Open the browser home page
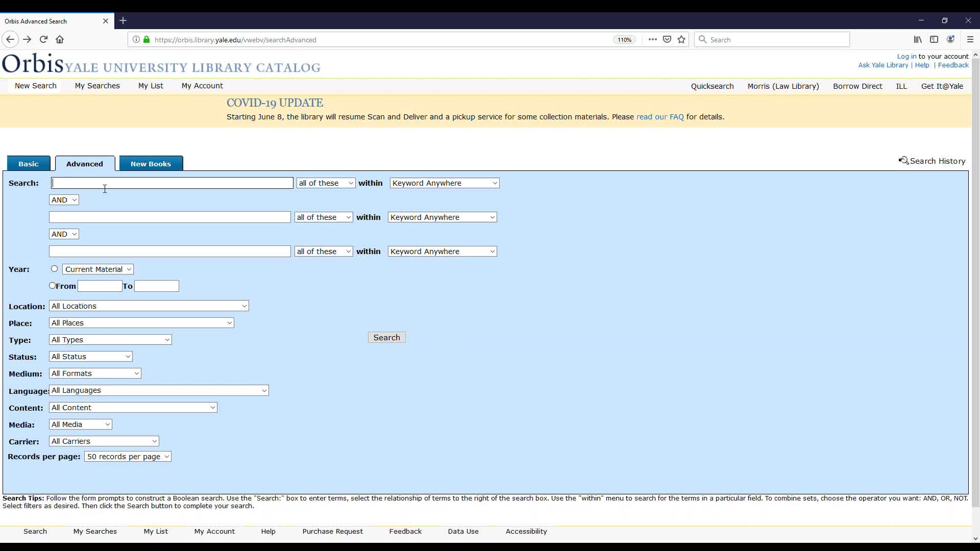 [x=60, y=39]
